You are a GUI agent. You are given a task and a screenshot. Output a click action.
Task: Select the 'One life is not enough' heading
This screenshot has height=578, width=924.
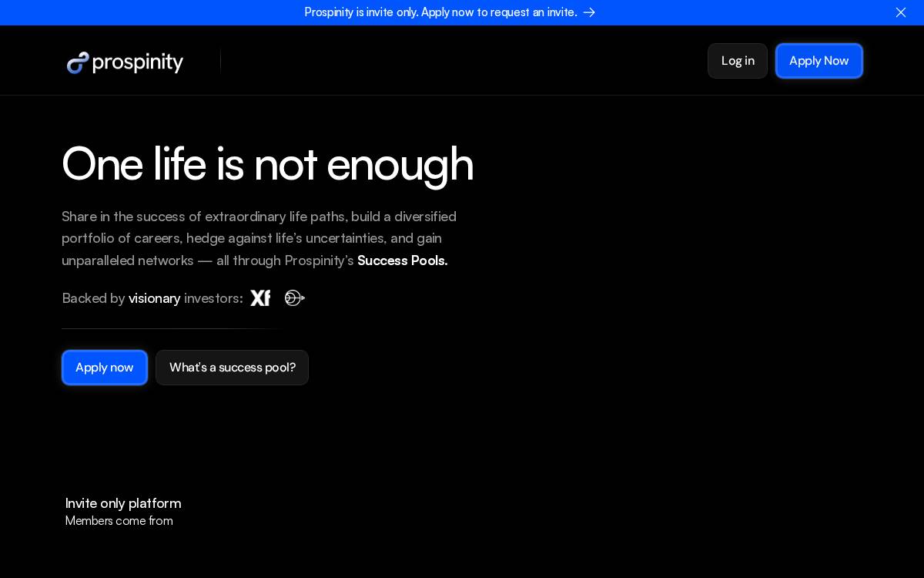[267, 164]
